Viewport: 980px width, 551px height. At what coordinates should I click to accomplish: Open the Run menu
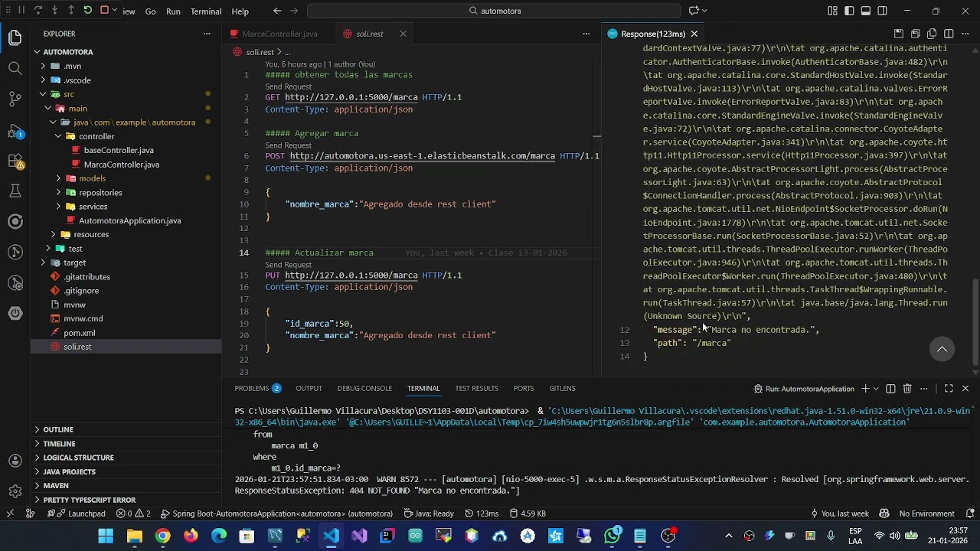[x=173, y=11]
